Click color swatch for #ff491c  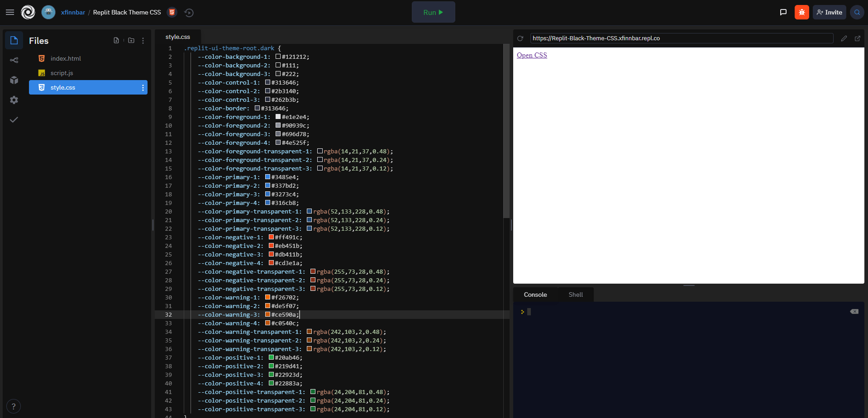coord(272,237)
